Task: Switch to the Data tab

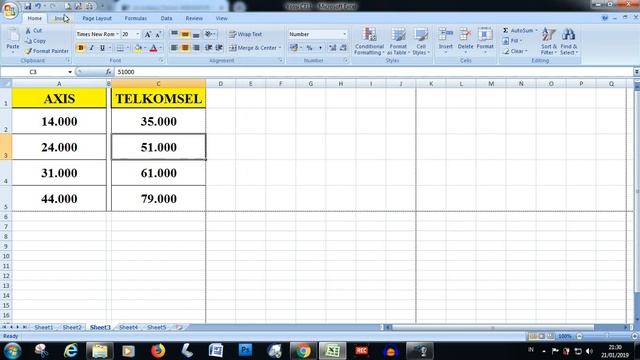Action: [166, 18]
